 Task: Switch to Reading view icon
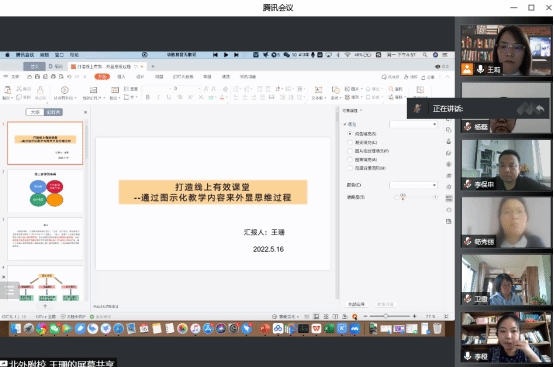335,316
